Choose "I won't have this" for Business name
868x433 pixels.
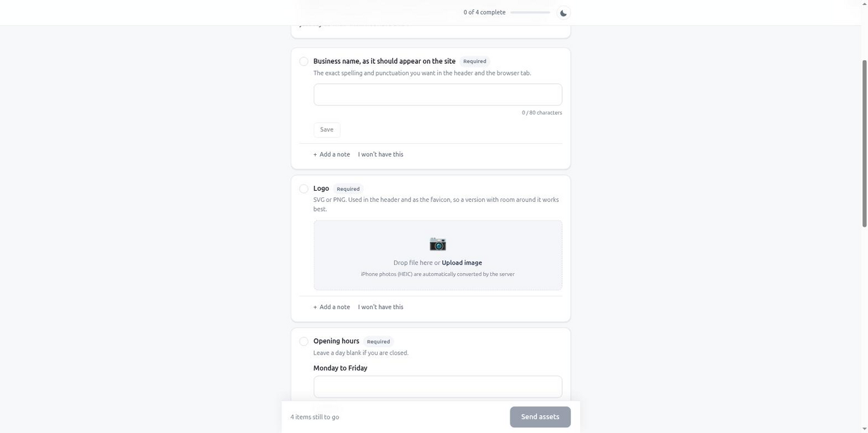381,154
